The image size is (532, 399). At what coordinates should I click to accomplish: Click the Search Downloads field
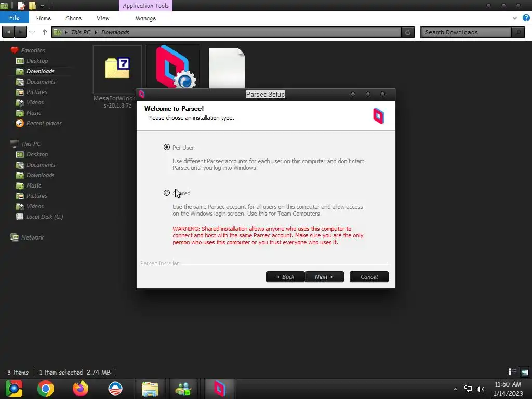[x=466, y=32]
